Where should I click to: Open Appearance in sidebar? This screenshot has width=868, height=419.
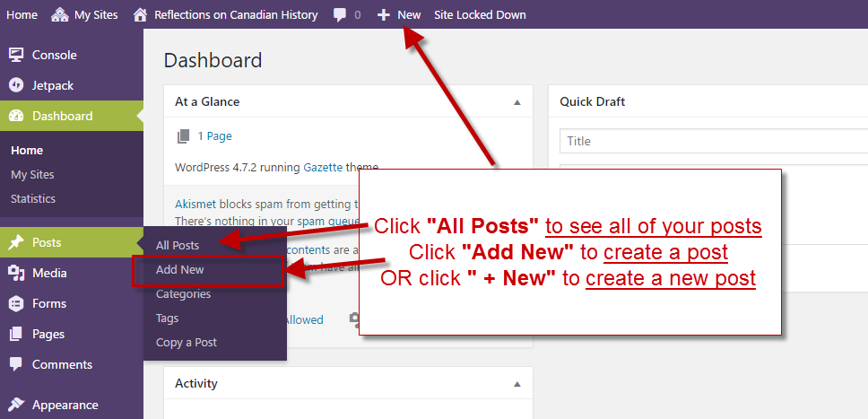click(x=65, y=406)
